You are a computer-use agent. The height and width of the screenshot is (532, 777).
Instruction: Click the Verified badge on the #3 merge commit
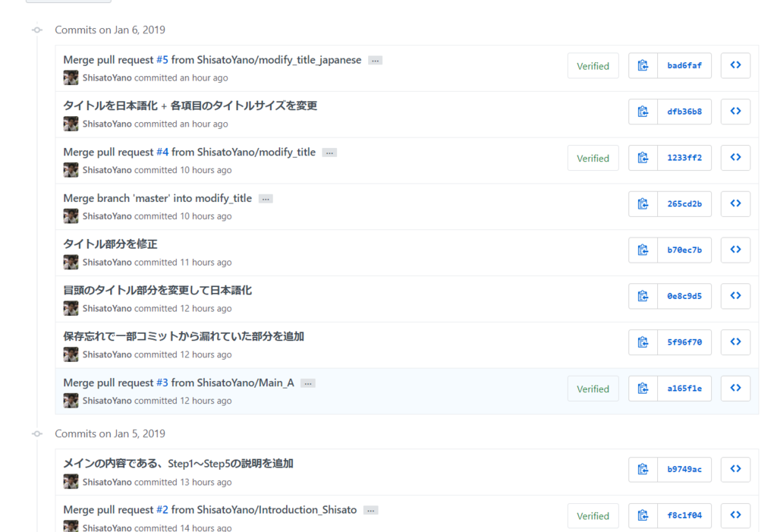593,388
